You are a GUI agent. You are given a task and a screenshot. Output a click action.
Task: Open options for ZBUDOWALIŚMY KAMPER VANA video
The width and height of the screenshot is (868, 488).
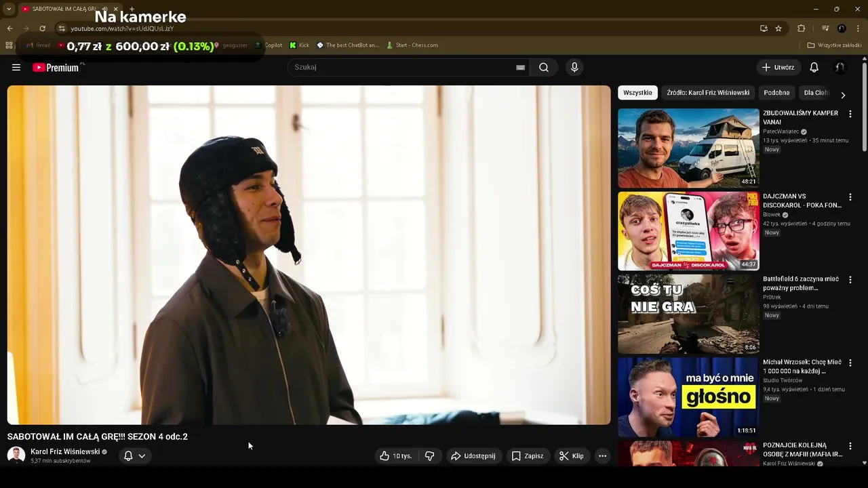(850, 114)
